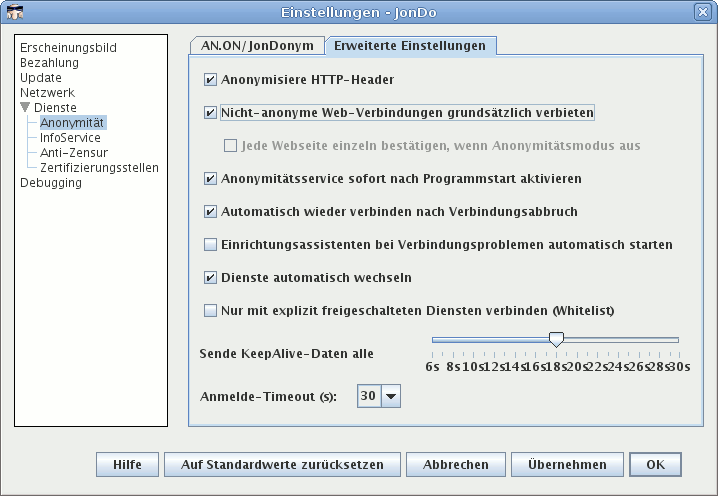Uncheck Nicht-anonyme Web-Verbindungen grundsätzlich verbieten

[x=210, y=113]
